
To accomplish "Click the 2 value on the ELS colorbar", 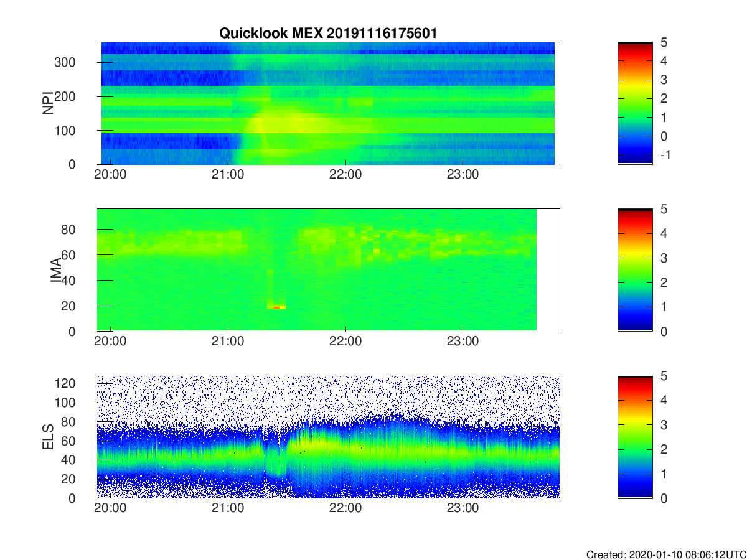I will click(x=664, y=449).
